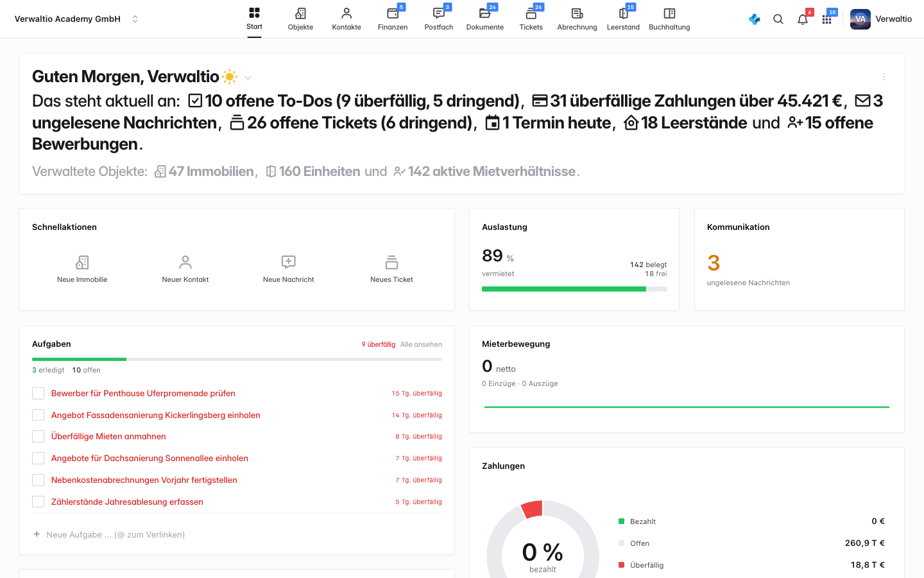Open the Leerstand tab
This screenshot has width=924, height=578.
point(624,19)
